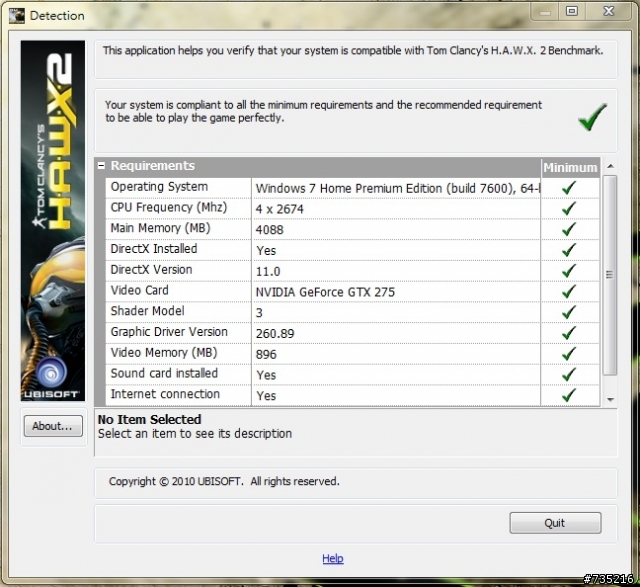
Task: Click the Detection window title icon
Action: tap(16, 16)
